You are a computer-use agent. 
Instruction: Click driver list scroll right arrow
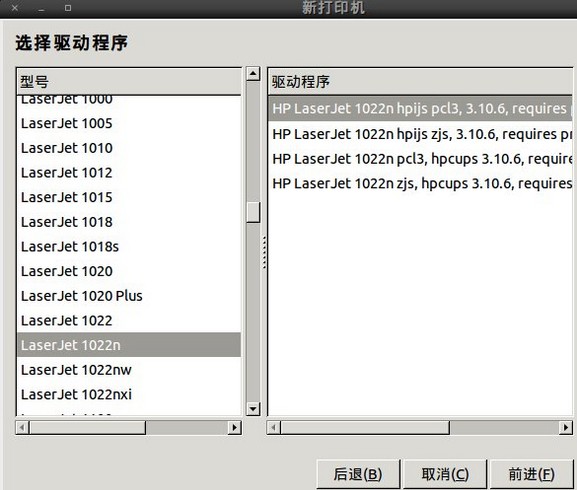566,427
